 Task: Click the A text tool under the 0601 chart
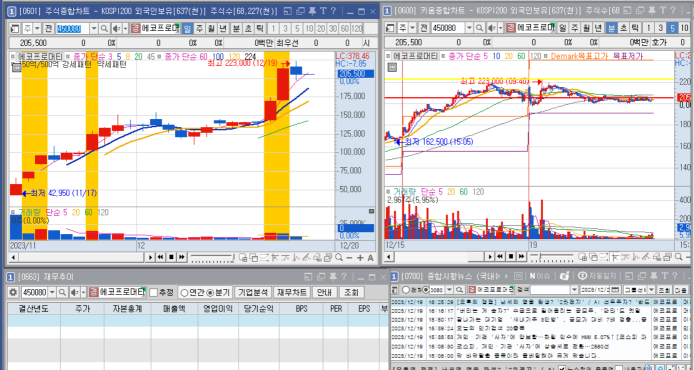point(370,258)
